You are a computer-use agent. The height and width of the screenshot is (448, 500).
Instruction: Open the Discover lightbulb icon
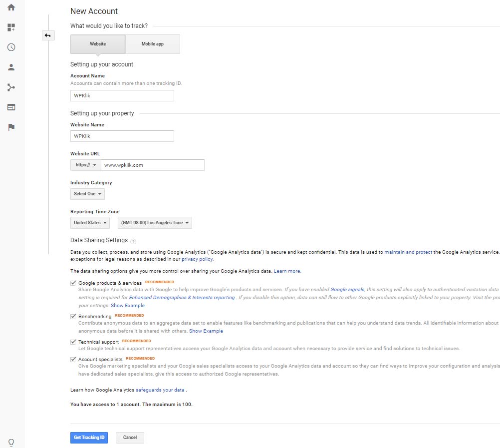11,443
